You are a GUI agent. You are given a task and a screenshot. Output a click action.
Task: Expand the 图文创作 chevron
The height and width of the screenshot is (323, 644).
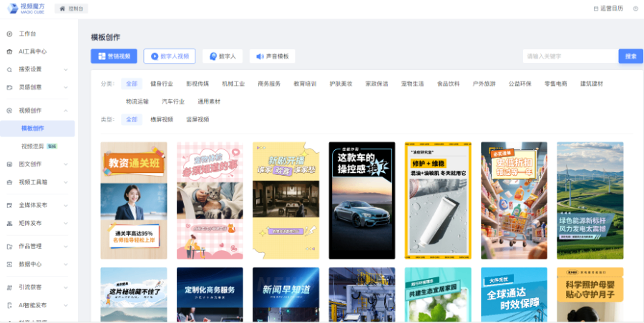pos(66,164)
